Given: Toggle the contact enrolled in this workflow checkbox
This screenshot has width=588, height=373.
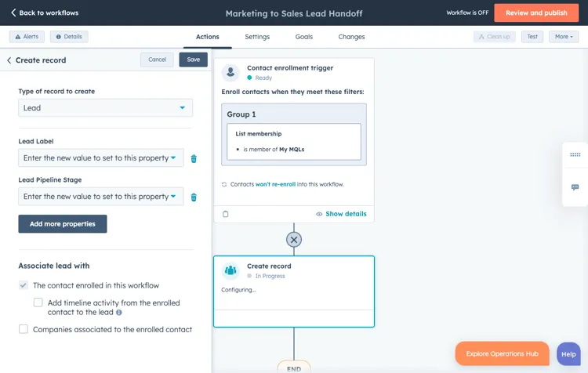Looking at the screenshot, I should [24, 285].
